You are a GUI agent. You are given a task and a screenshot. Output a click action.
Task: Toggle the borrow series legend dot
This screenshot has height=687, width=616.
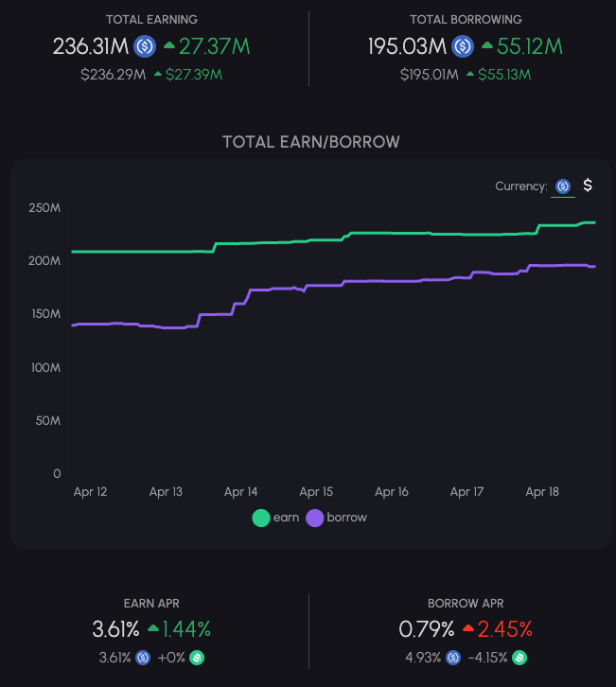(314, 518)
